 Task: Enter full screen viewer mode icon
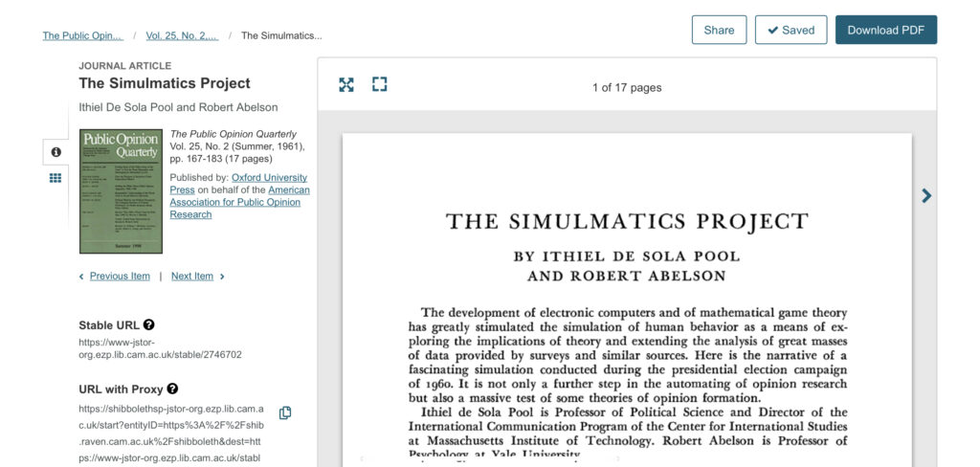pos(379,84)
